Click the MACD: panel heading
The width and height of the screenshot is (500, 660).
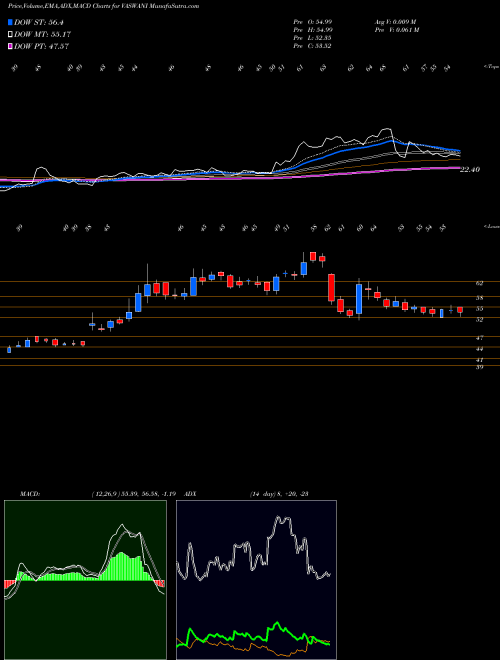[x=30, y=494]
